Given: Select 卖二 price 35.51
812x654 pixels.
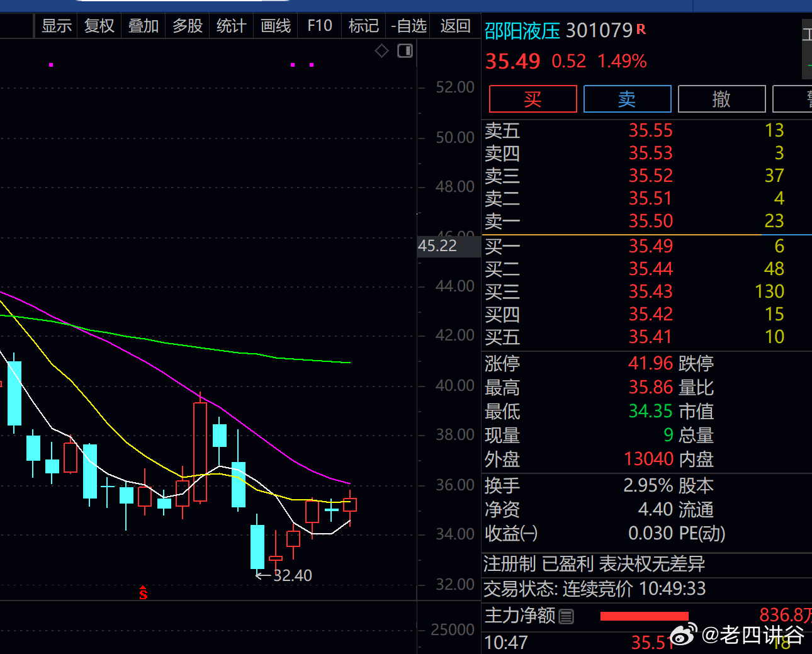Looking at the screenshot, I should tap(651, 198).
